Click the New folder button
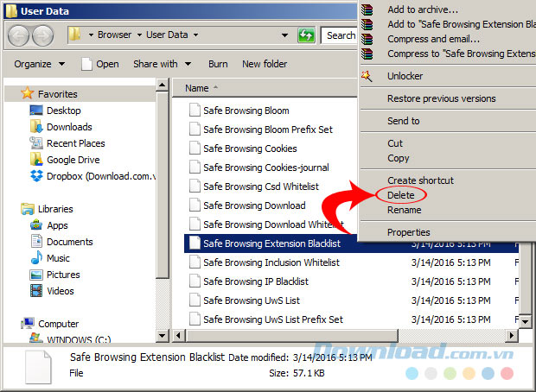536x392 pixels. click(x=265, y=64)
